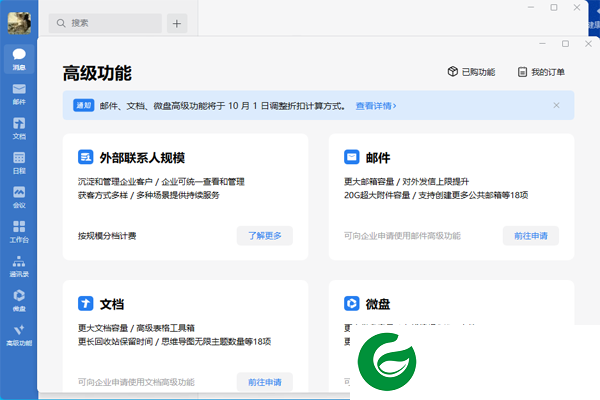Open the 通讯录 contacts sidebar icon
The width and height of the screenshot is (600, 400).
point(19,266)
